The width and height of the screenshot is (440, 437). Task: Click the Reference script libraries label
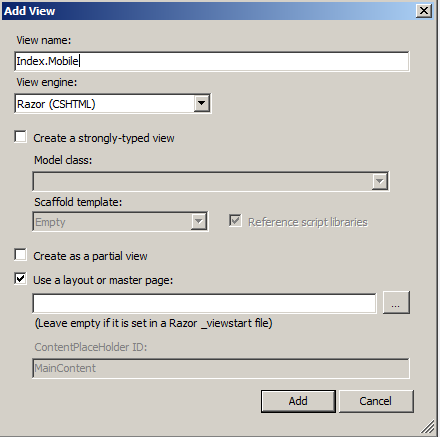click(x=308, y=222)
